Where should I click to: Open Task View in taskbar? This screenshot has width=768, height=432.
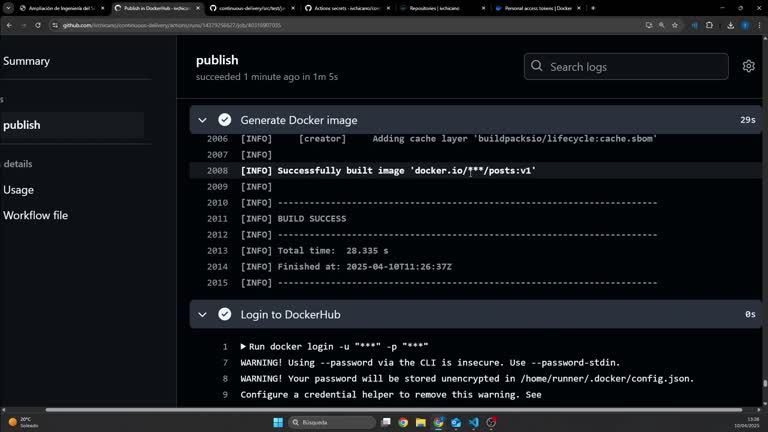tap(386, 422)
